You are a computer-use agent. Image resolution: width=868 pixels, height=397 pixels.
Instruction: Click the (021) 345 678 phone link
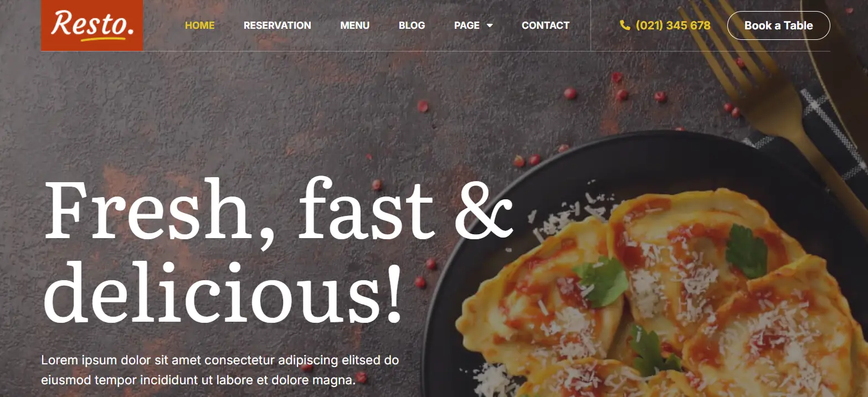673,25
